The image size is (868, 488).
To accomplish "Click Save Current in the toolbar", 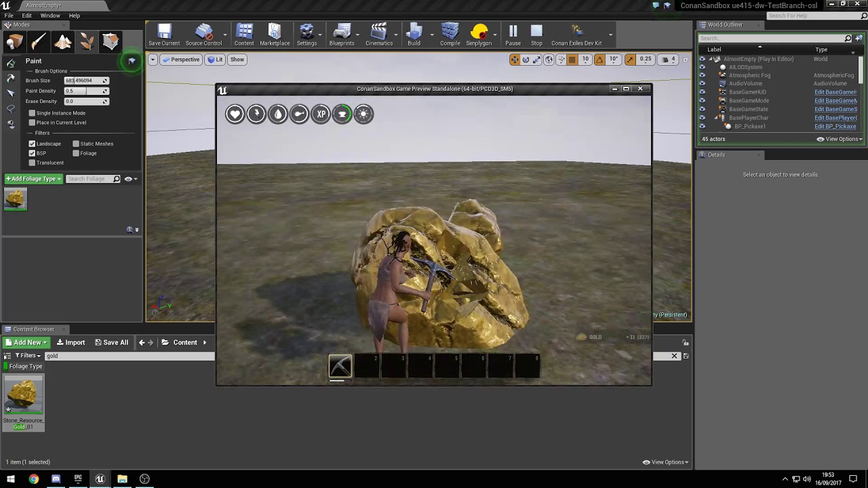I will click(x=164, y=35).
